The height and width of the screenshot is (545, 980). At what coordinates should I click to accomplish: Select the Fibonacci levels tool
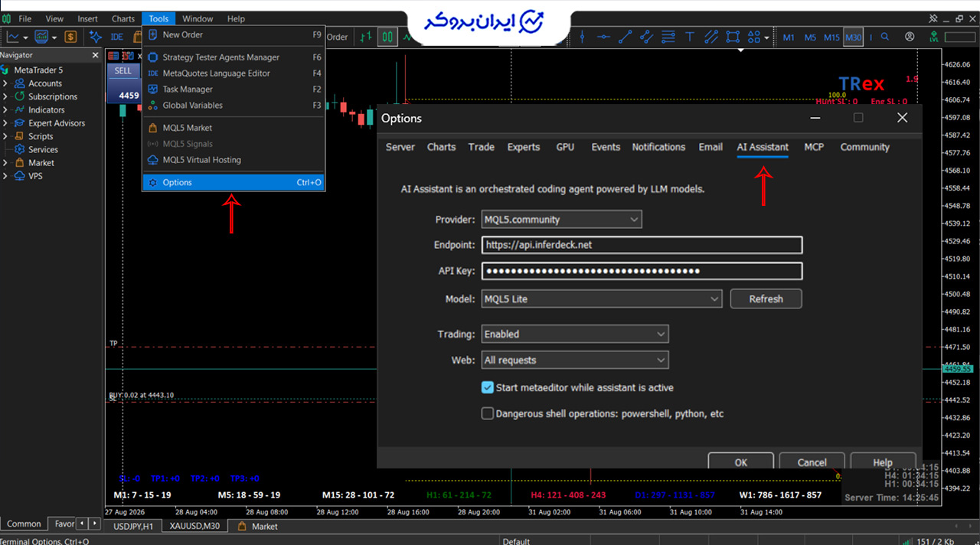click(668, 37)
